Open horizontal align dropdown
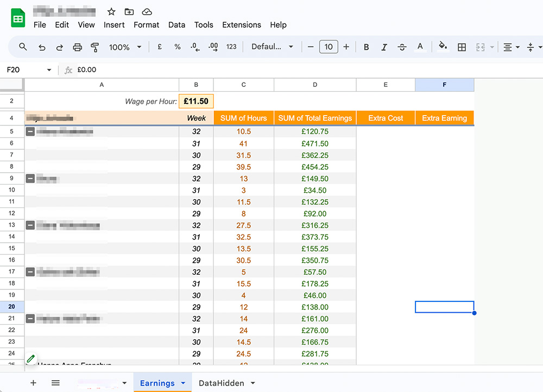This screenshot has width=543, height=392. 511,47
